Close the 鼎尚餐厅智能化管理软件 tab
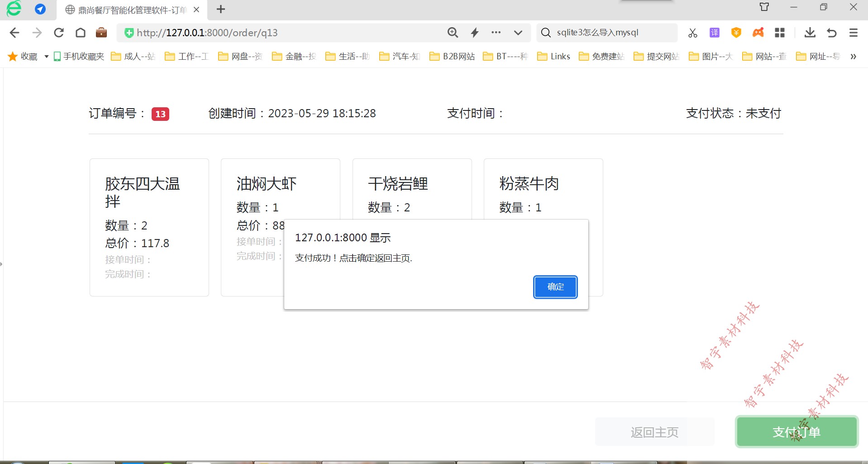This screenshot has height=464, width=868. 196,10
